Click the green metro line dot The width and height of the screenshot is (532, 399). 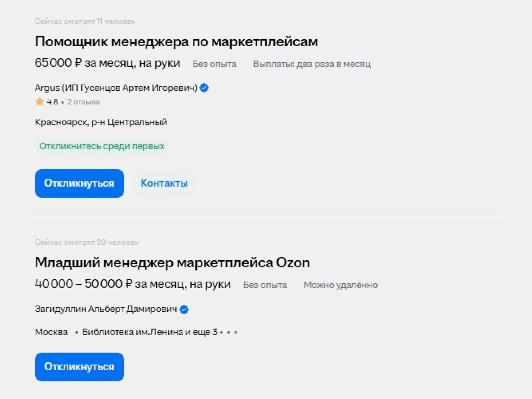click(x=236, y=332)
